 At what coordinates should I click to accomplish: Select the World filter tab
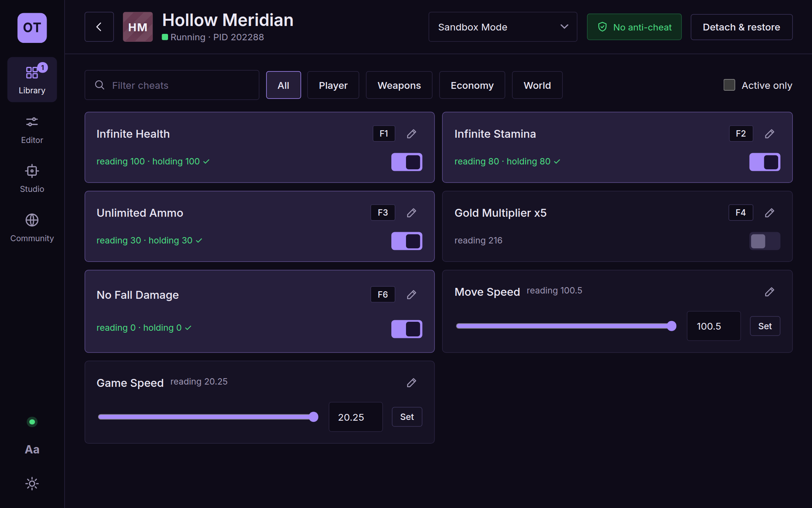point(537,85)
